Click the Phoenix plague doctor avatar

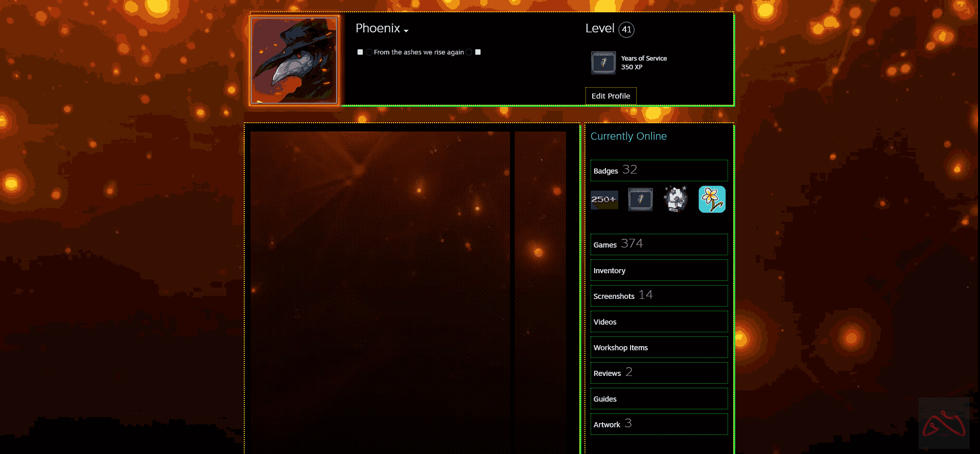point(294,60)
